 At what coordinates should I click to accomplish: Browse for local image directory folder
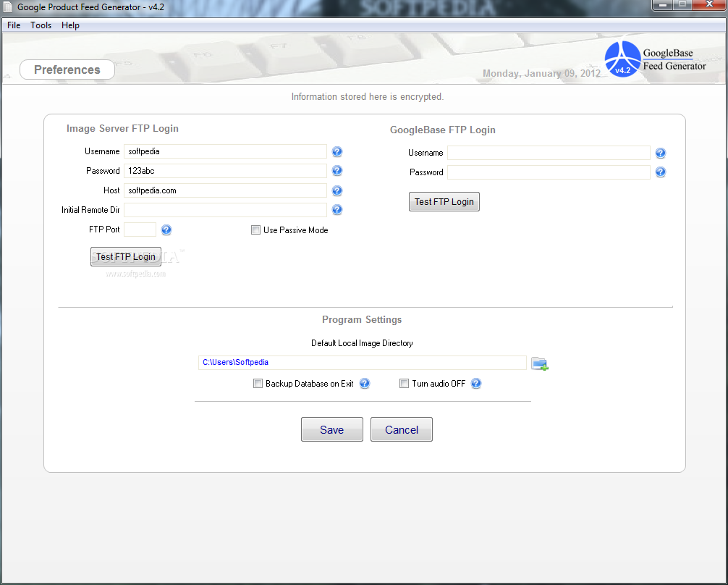point(540,363)
